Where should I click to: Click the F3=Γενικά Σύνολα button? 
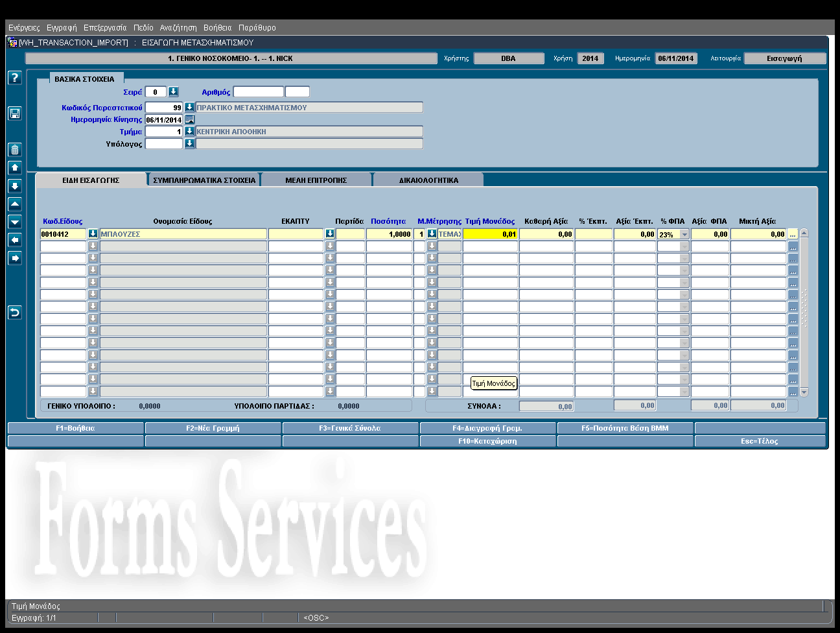(x=350, y=428)
